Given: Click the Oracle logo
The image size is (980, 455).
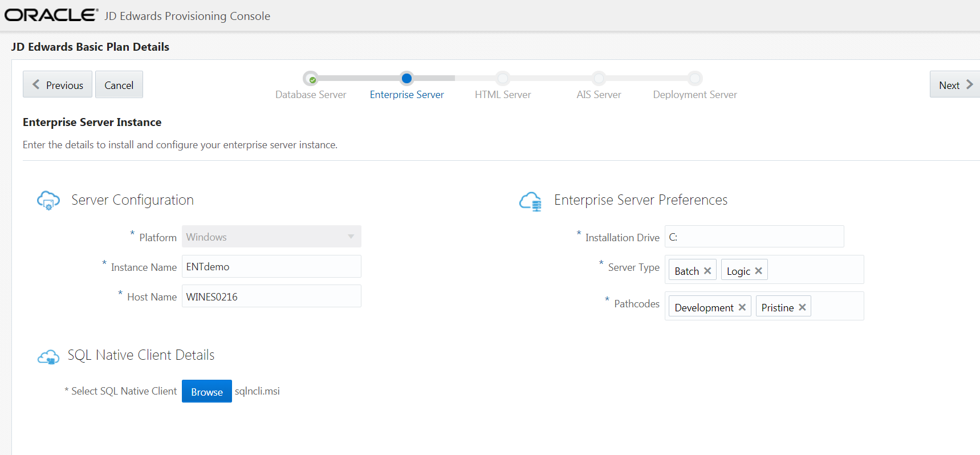Looking at the screenshot, I should [x=51, y=15].
